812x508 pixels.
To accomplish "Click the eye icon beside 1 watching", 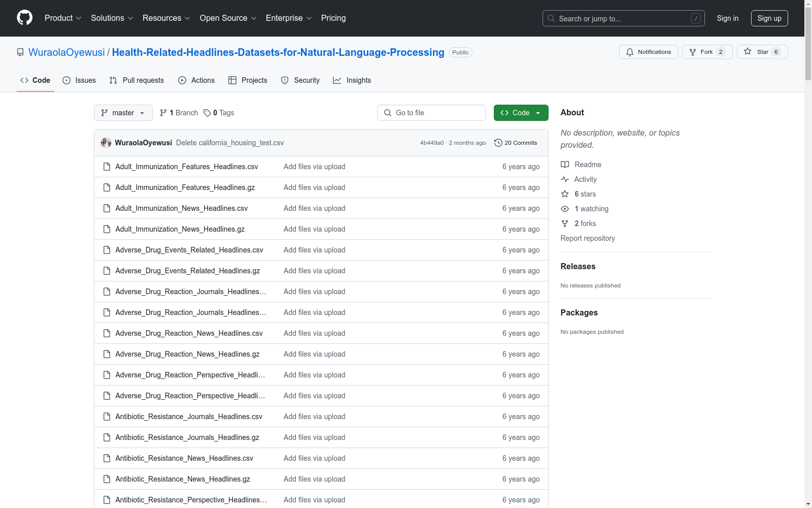I will pos(565,209).
